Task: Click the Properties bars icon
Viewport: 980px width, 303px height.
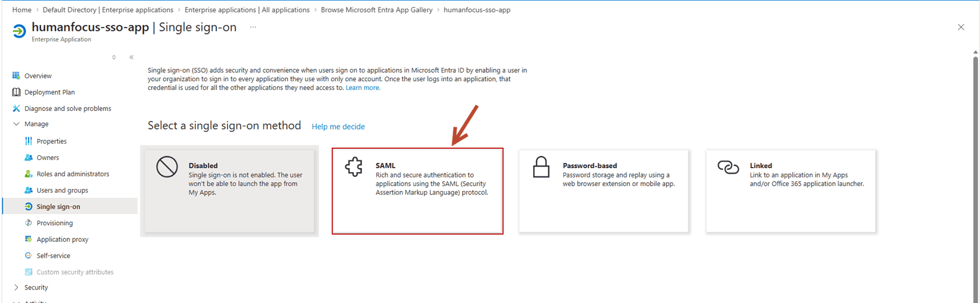Action: tap(29, 141)
